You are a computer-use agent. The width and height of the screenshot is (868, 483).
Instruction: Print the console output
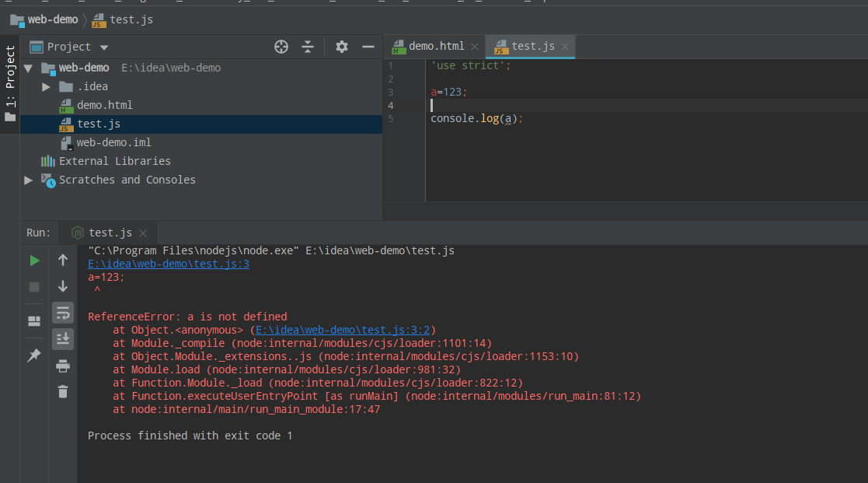[63, 366]
